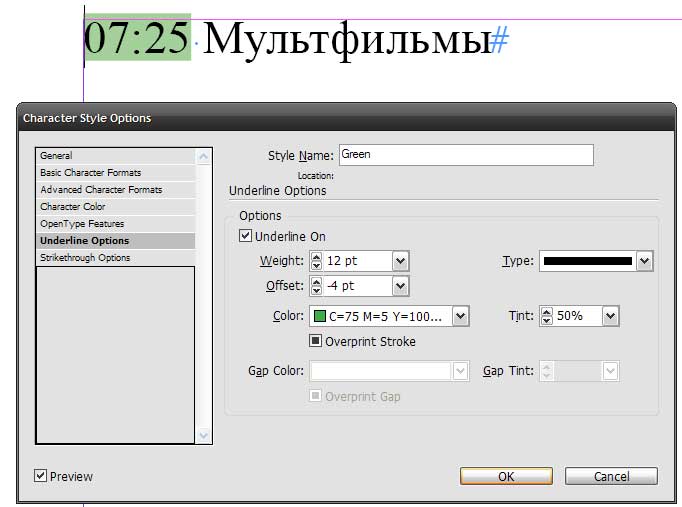Image resolution: width=682 pixels, height=507 pixels.
Task: Open OpenType Features section
Action: pos(116,223)
